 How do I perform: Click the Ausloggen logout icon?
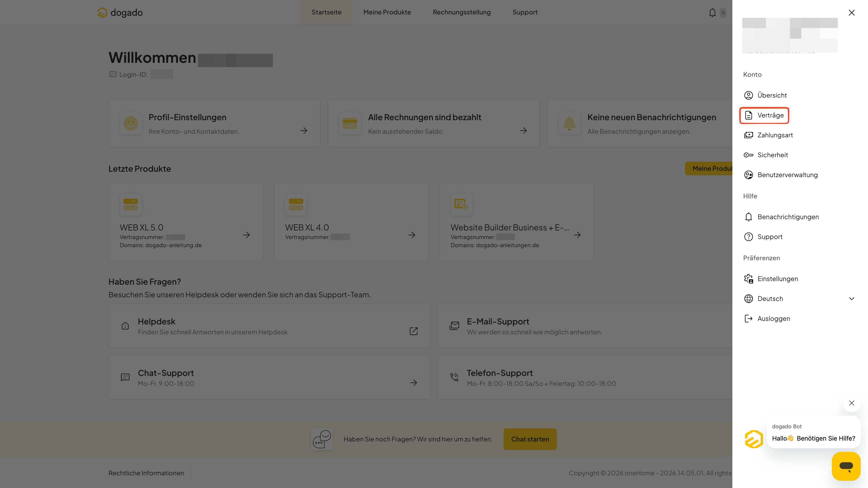748,319
